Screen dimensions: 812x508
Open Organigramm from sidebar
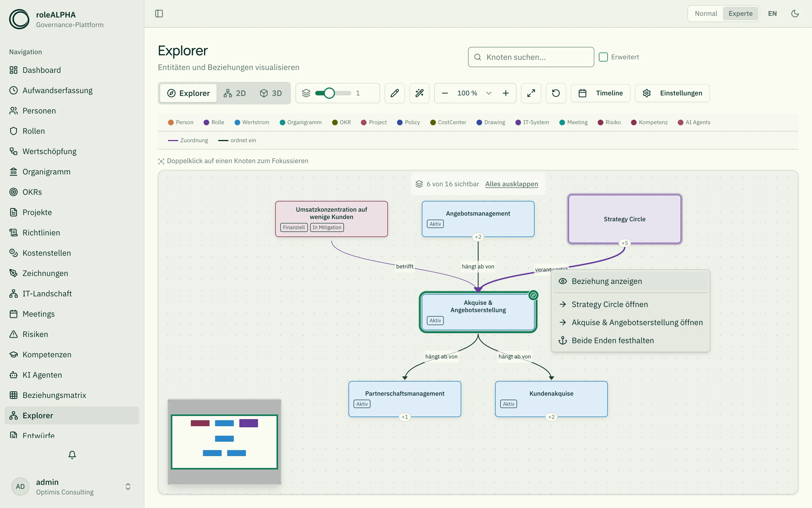click(x=72, y=172)
